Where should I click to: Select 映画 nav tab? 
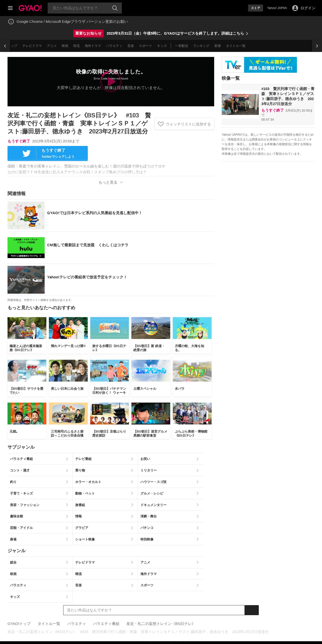[65, 46]
